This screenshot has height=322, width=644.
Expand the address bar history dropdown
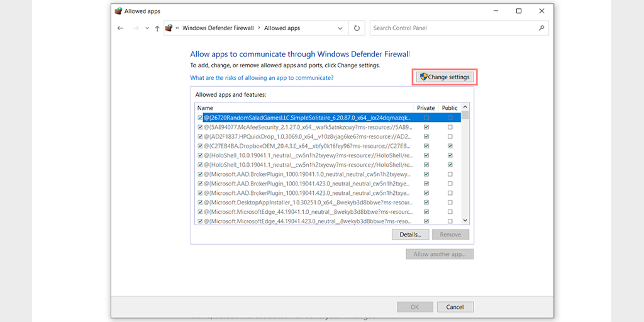[340, 28]
